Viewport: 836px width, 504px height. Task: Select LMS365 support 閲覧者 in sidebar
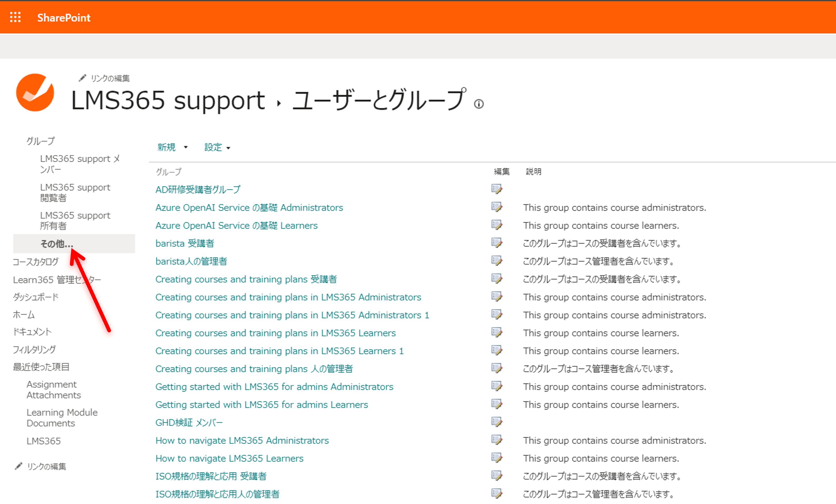tap(75, 192)
